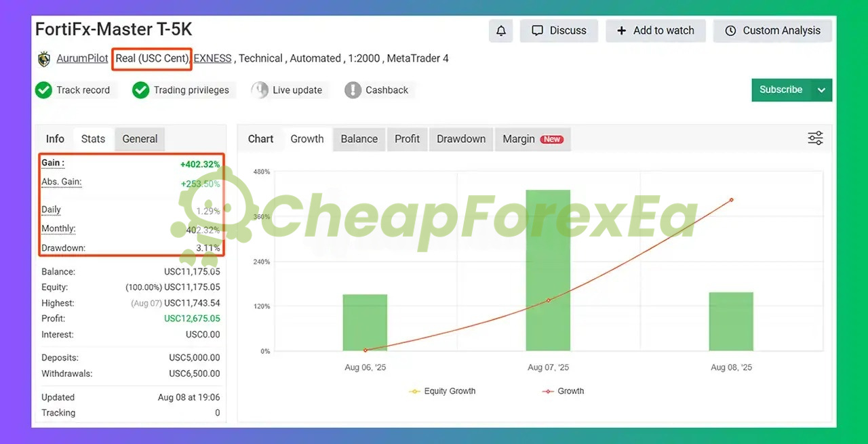Click Add to watch button
868x444 pixels.
point(656,31)
